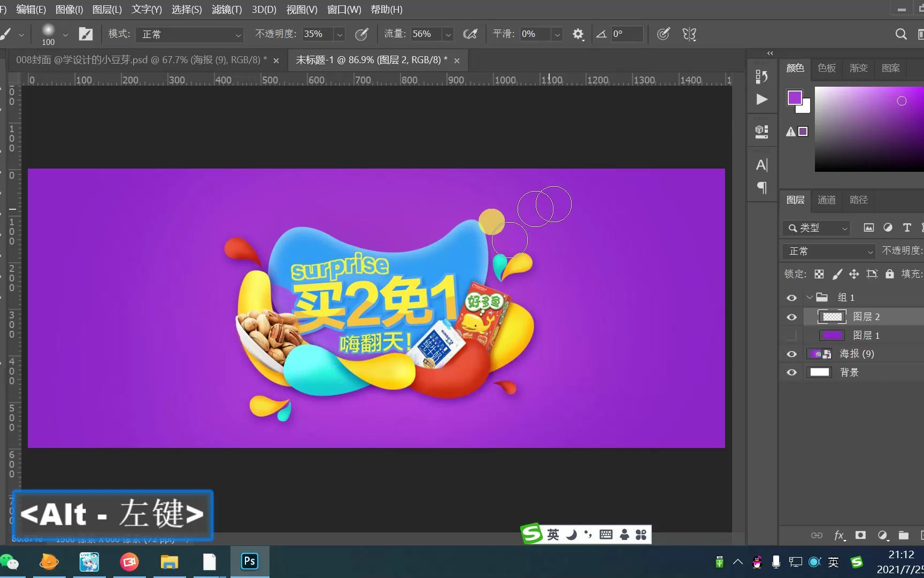The width and height of the screenshot is (924, 578).
Task: Filter layers by pixel layer icon
Action: pos(869,227)
